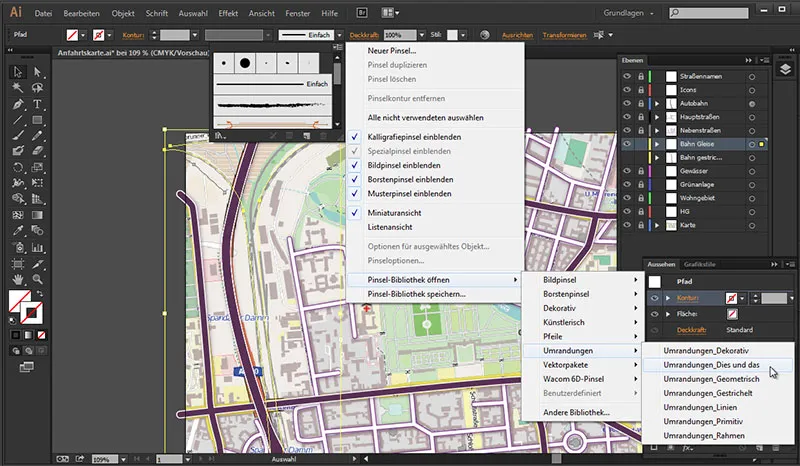Open the Objekt menu
Image resolution: width=800 pixels, height=466 pixels.
(x=123, y=13)
